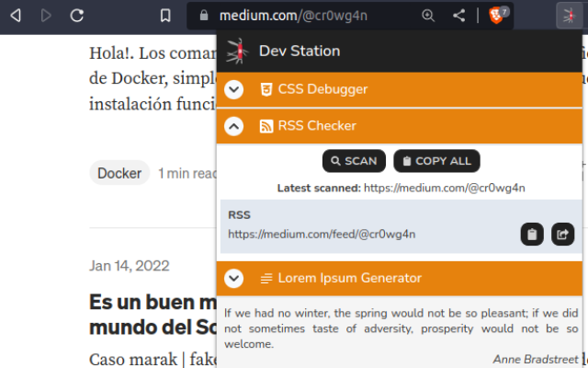Expand the Lorem Ipsum Generator chevron
This screenshot has width=588, height=368.
[x=233, y=278]
